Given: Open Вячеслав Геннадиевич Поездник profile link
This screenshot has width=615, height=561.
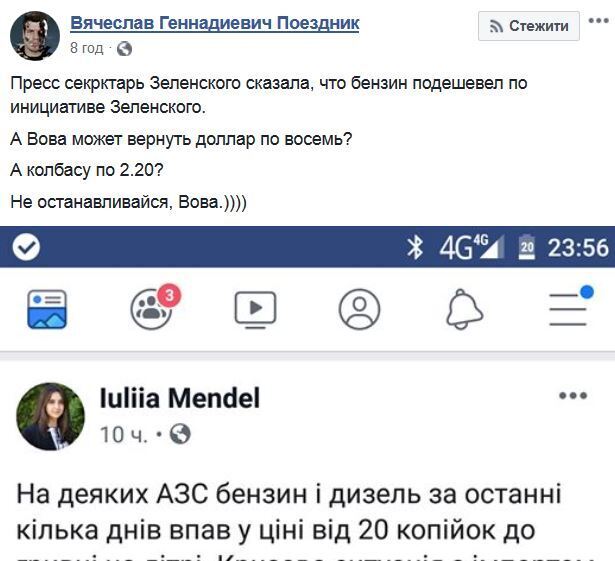Looking at the screenshot, I should click(x=215, y=23).
